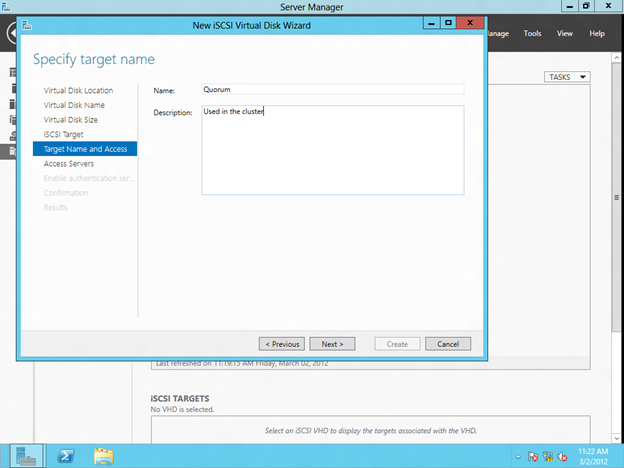Open the TASKS dropdown
The width and height of the screenshot is (624, 468).
click(x=568, y=77)
